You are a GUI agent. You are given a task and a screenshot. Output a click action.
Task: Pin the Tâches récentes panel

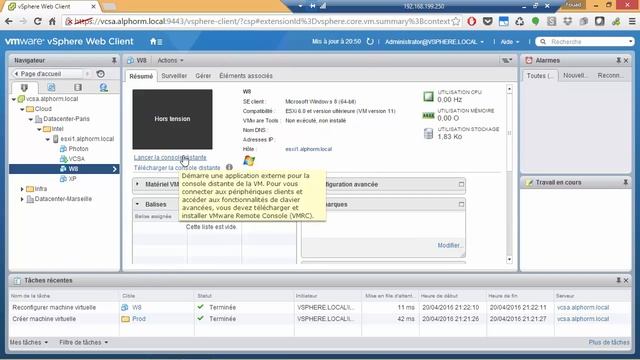point(618,280)
